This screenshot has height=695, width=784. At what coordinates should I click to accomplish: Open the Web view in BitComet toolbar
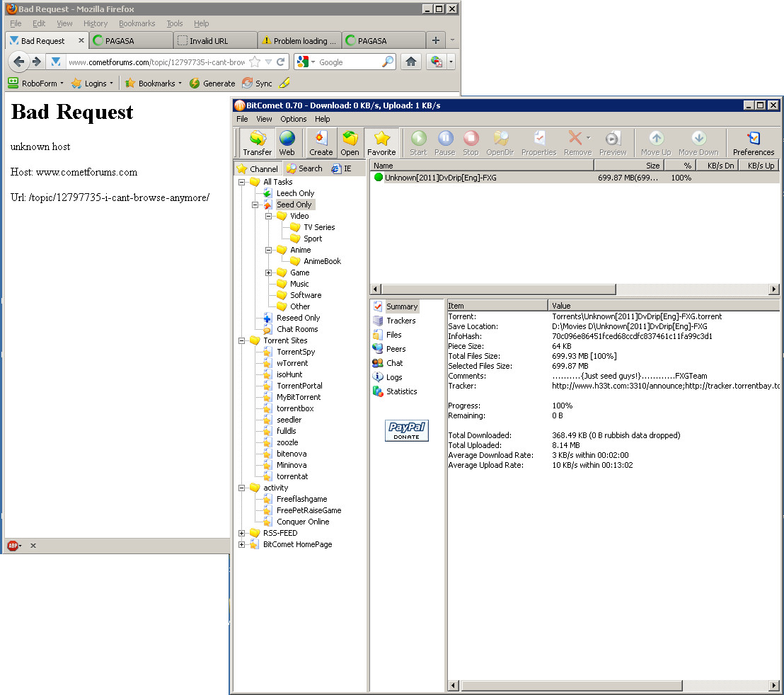tap(287, 142)
